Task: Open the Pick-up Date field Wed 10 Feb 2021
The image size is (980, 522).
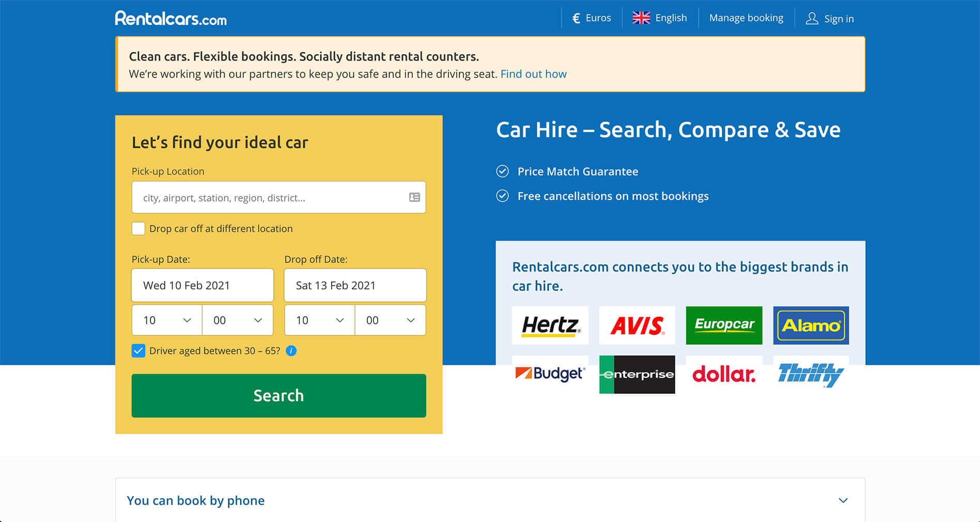Action: (203, 285)
